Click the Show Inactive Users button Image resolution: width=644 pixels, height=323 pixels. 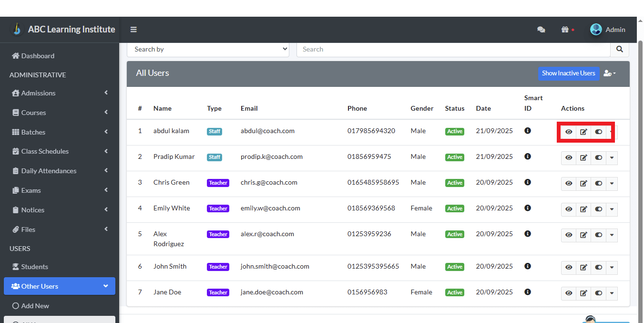(568, 73)
